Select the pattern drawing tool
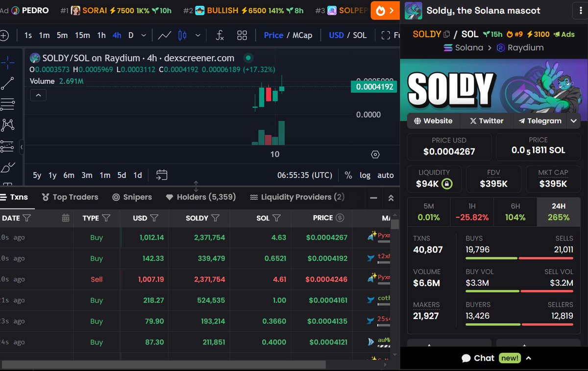 (x=7, y=125)
